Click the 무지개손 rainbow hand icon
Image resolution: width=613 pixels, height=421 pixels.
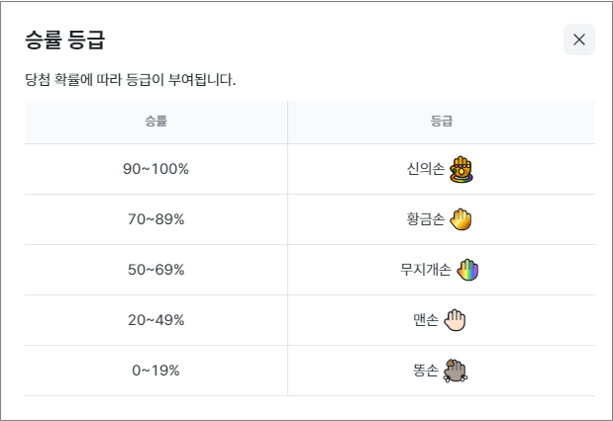tap(468, 270)
